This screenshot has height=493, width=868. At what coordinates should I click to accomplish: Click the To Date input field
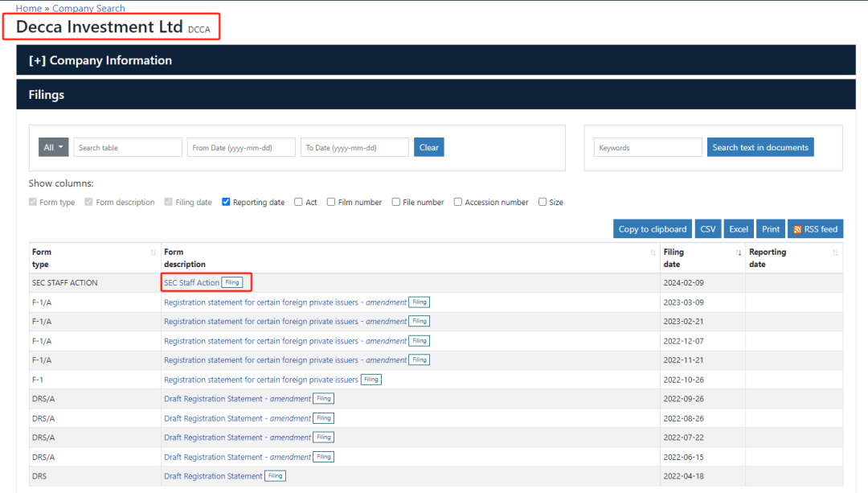[x=355, y=147]
